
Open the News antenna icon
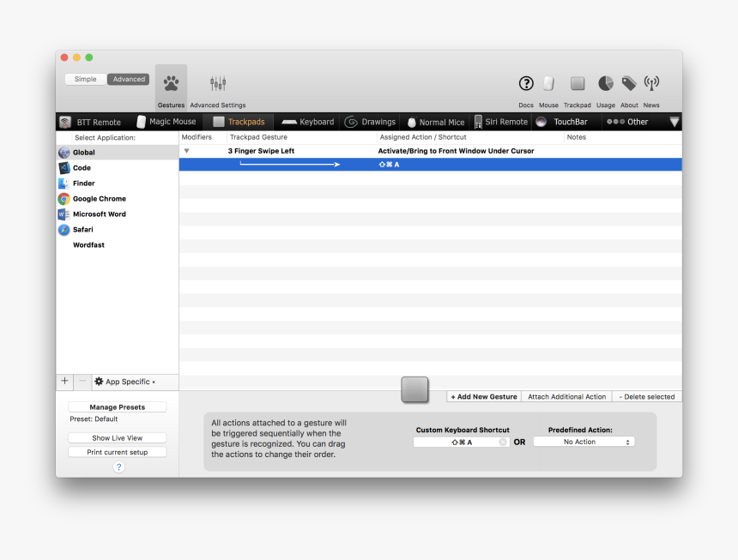click(x=651, y=83)
